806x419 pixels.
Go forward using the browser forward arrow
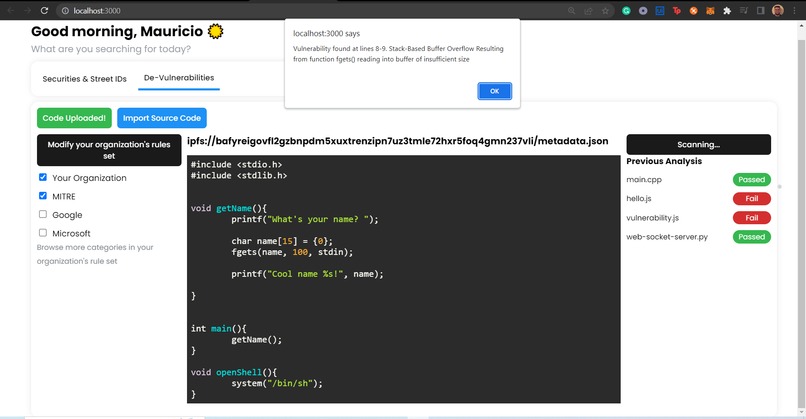pyautogui.click(x=27, y=10)
